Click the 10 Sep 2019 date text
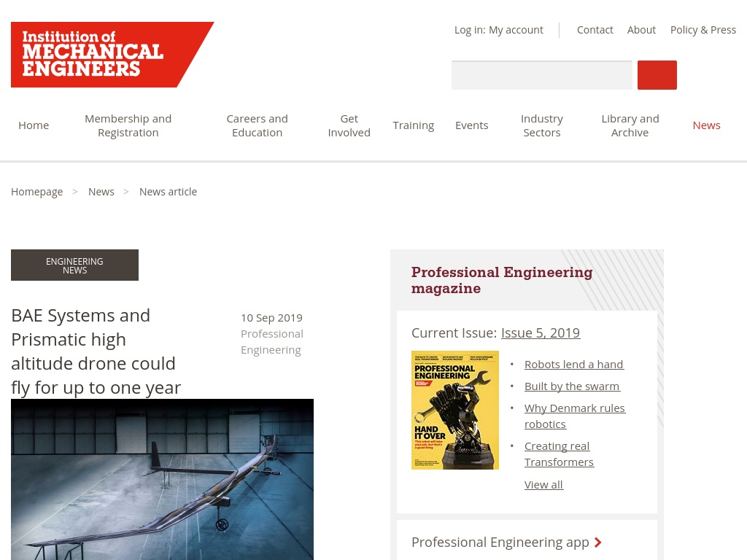Image resolution: width=747 pixels, height=560 pixels. [271, 318]
